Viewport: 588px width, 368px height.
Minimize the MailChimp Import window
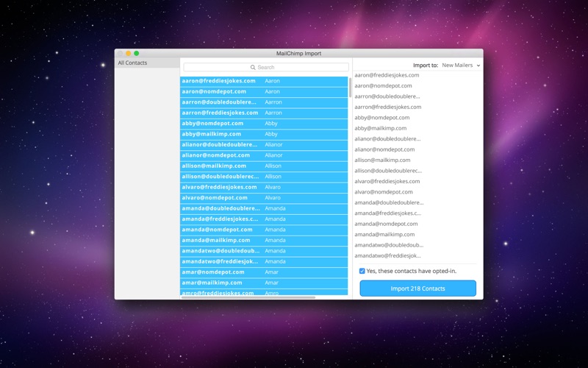[128, 53]
